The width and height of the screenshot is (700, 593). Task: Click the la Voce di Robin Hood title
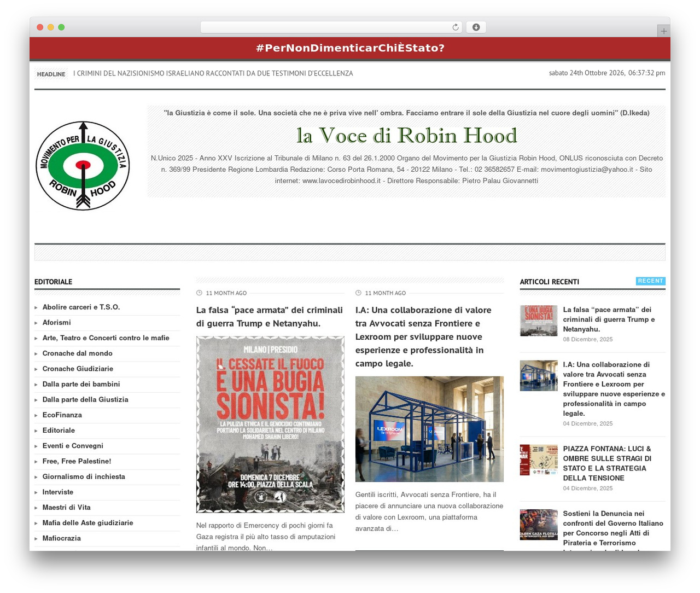406,135
